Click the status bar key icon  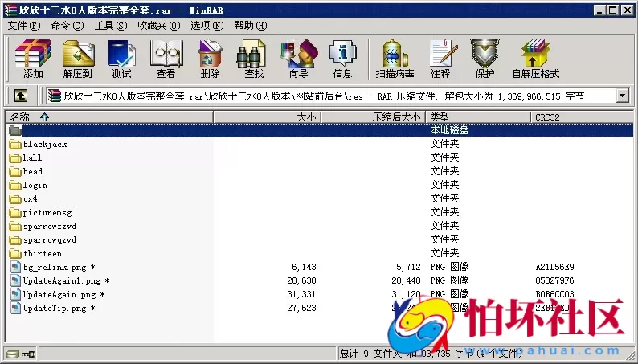(x=28, y=354)
